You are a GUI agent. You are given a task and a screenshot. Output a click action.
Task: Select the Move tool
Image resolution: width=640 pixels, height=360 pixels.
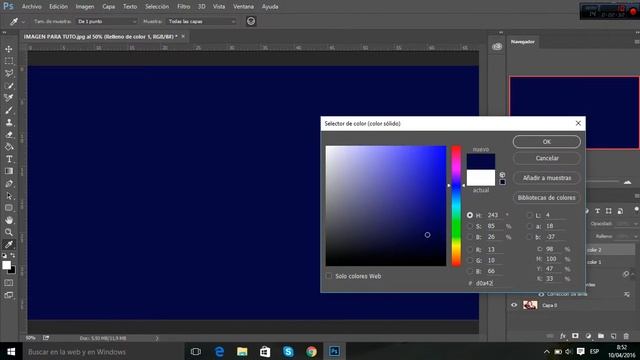point(9,49)
